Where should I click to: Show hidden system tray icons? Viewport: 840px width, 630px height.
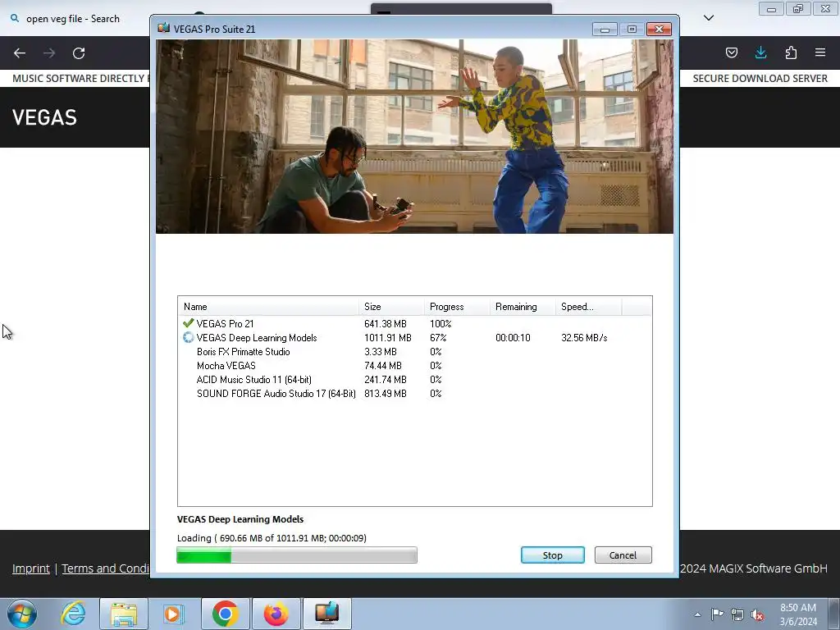pos(697,614)
